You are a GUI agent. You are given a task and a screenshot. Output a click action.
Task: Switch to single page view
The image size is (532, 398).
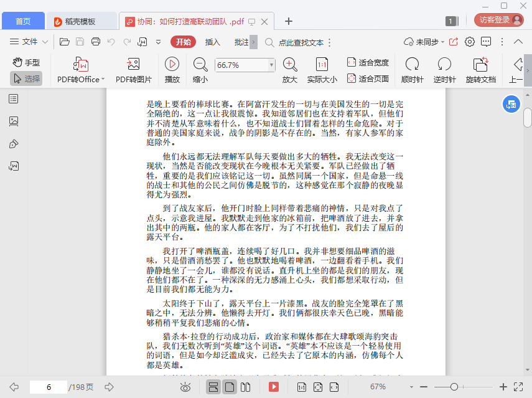[x=230, y=387]
